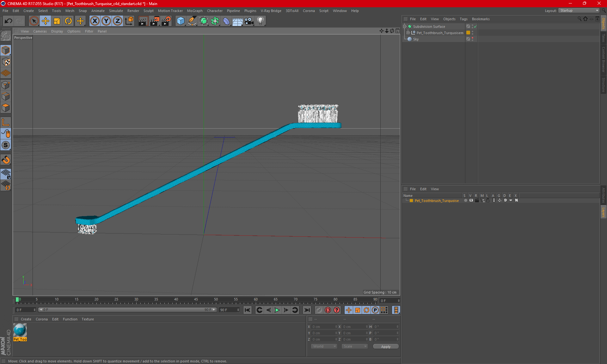Add a Cube primitive object

[x=181, y=21]
